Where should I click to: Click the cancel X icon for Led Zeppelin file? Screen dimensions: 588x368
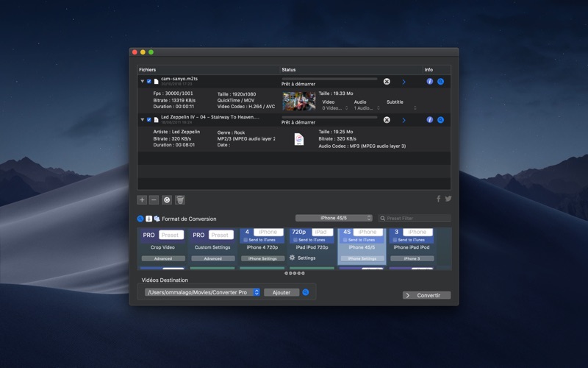click(387, 120)
